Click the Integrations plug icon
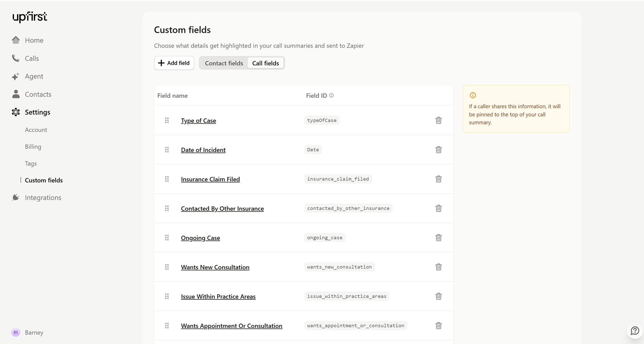644x344 pixels. click(x=16, y=197)
